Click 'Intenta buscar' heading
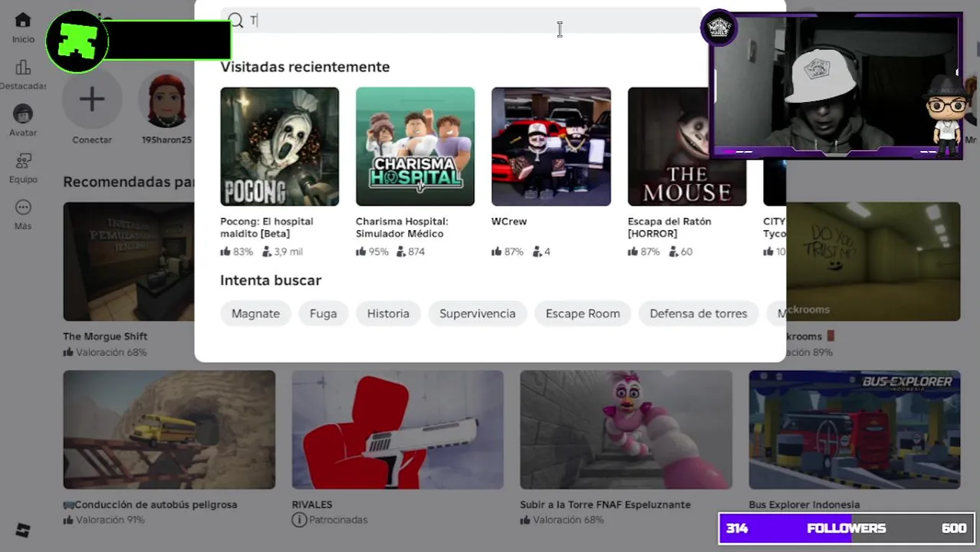980x552 pixels. click(271, 281)
